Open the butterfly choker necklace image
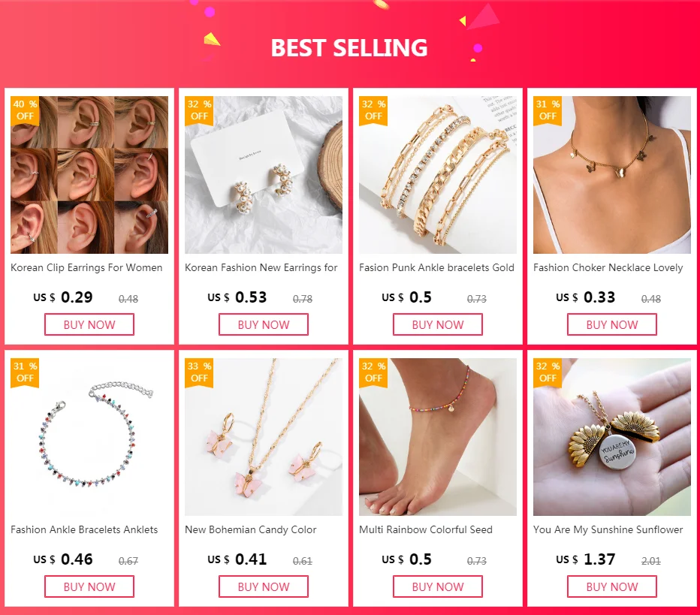Image resolution: width=700 pixels, height=615 pixels. [x=612, y=175]
